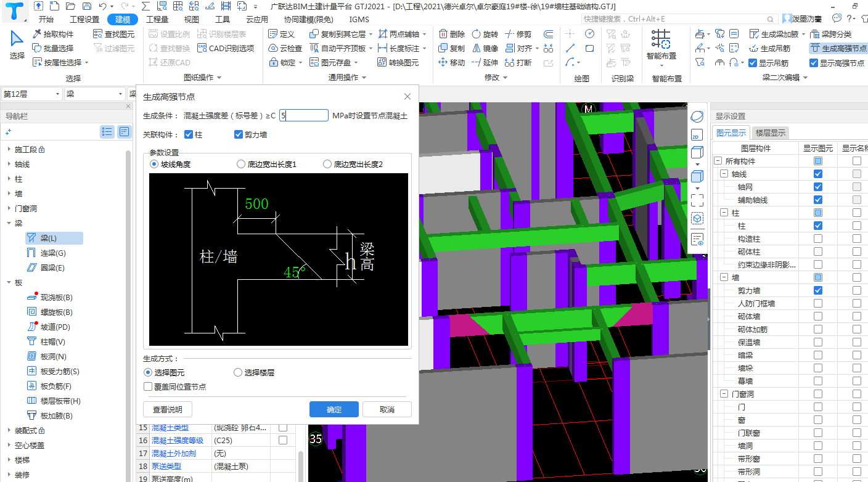
Task: Click the 确定 confirm button
Action: [334, 409]
